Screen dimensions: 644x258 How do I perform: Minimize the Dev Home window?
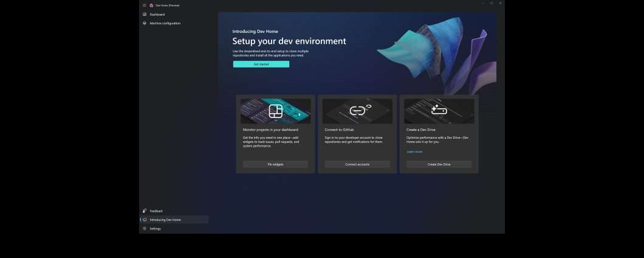(x=482, y=3)
